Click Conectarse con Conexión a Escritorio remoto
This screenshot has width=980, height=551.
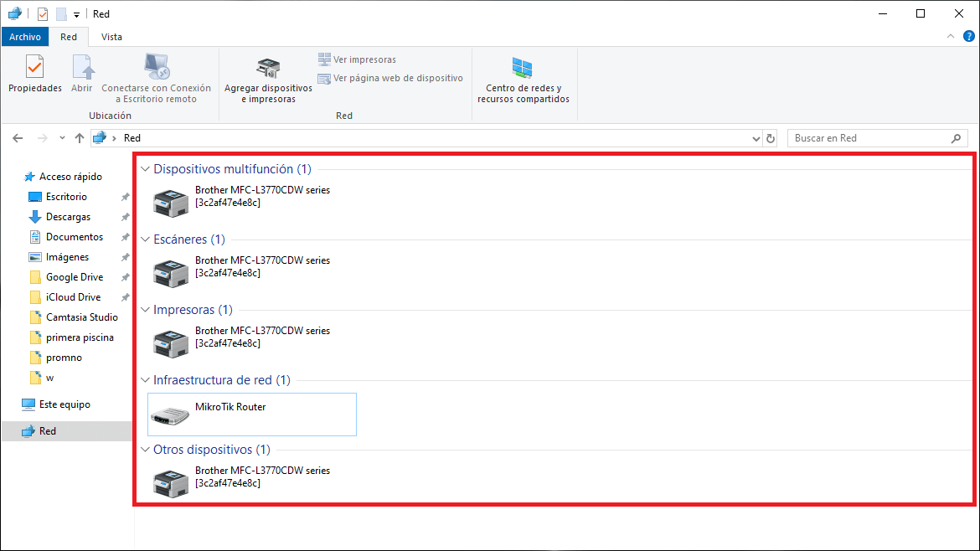pos(157,78)
